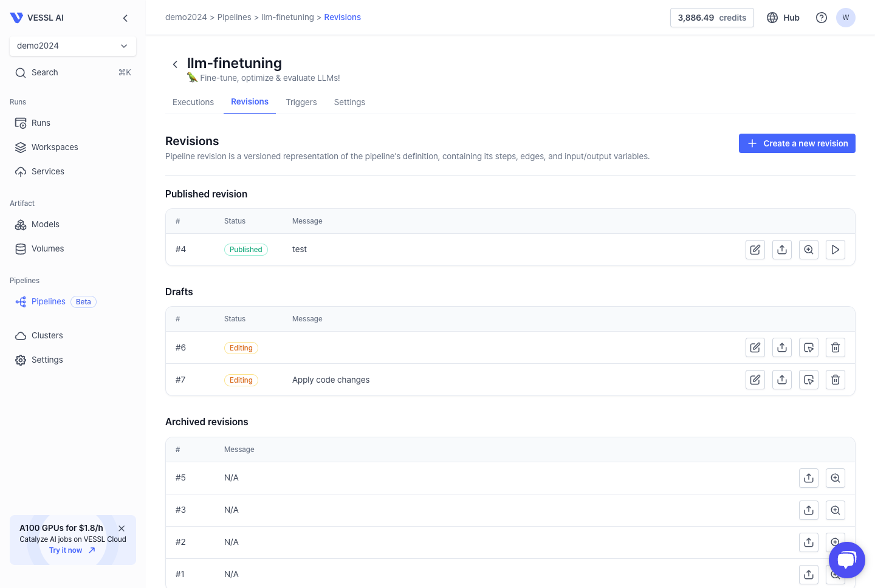Edit draft revision #6
875x588 pixels.
pyautogui.click(x=755, y=347)
